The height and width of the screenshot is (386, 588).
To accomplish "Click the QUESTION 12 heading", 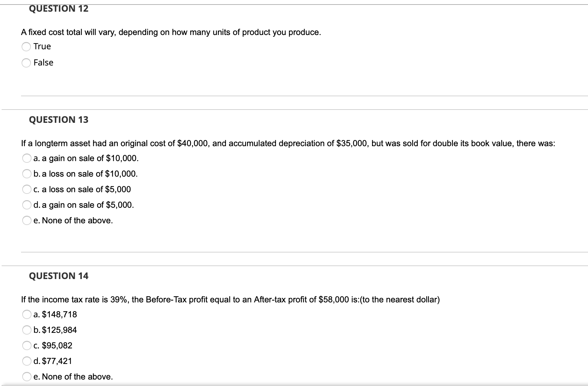I will [59, 8].
